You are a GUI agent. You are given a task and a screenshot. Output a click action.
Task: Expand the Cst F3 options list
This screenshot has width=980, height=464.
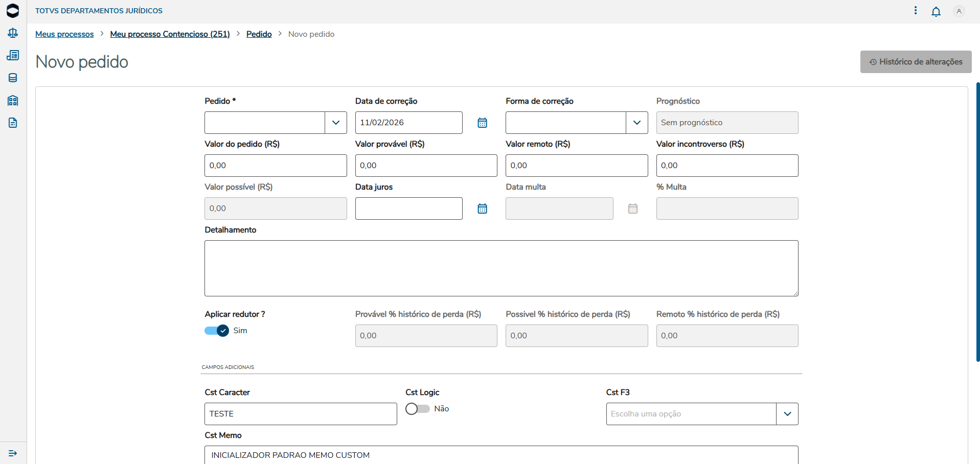click(x=787, y=414)
